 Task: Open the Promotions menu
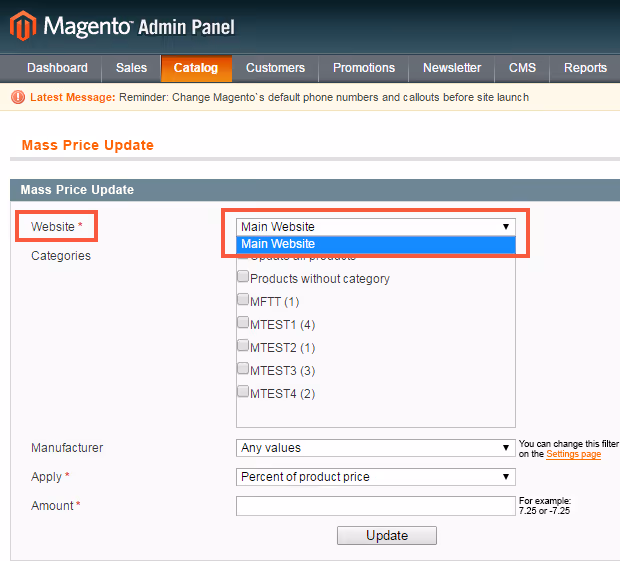click(x=364, y=68)
